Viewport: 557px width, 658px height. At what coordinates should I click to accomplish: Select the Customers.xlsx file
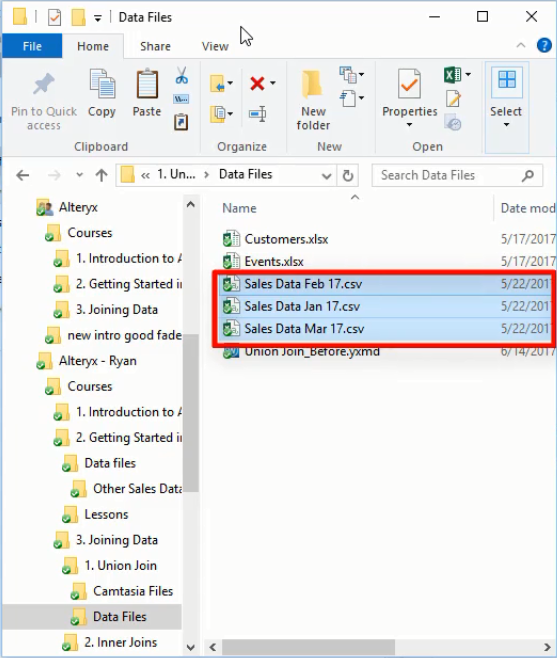[286, 239]
